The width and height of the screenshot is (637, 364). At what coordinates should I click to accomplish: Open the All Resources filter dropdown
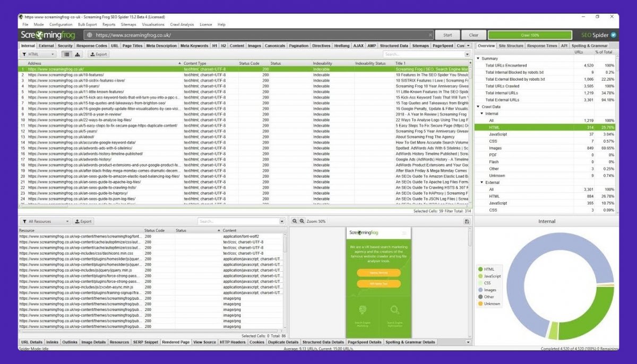(x=45, y=221)
